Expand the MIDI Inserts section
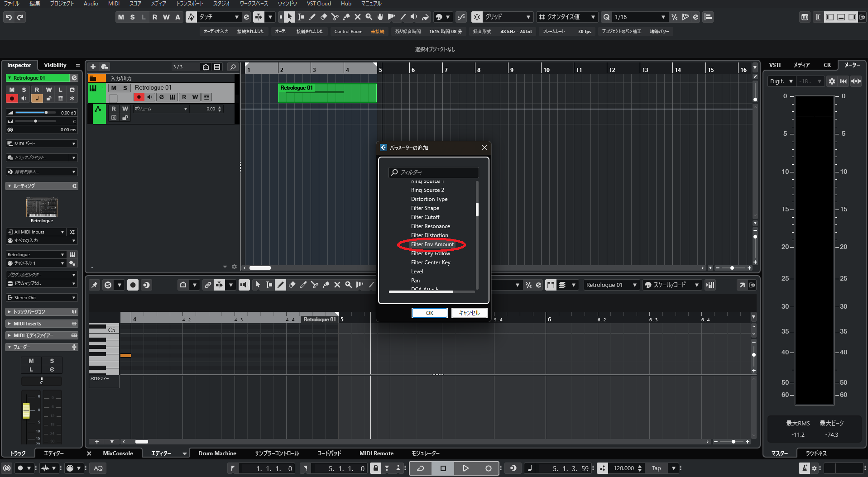 coord(42,324)
